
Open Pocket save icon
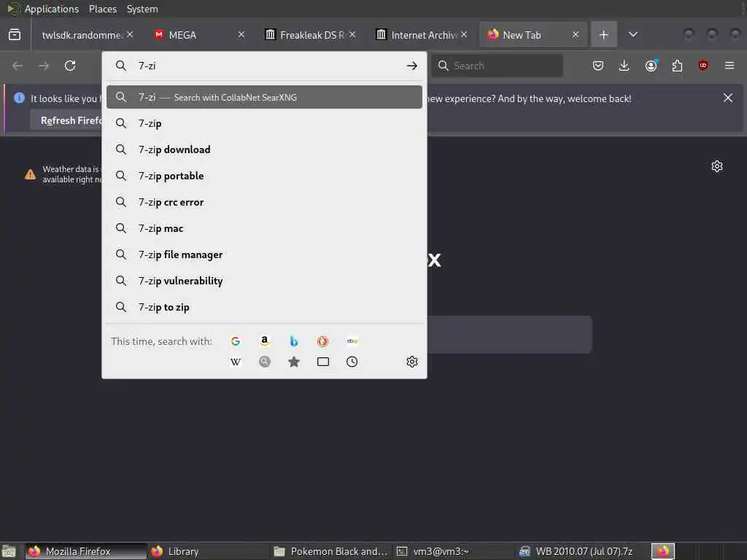coord(598,66)
